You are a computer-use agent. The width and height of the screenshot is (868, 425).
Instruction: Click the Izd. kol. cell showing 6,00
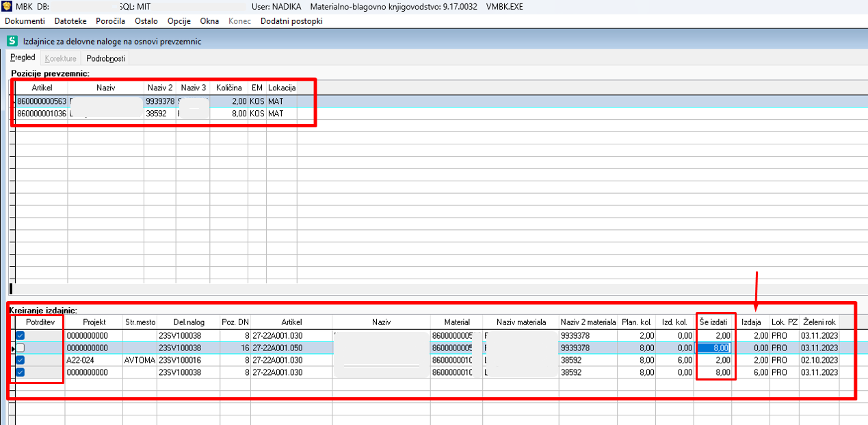click(675, 360)
